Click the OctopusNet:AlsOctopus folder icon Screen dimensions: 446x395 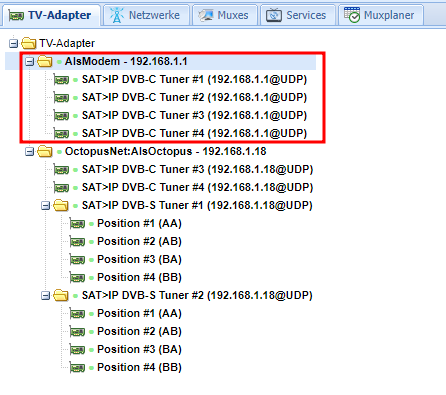point(45,151)
